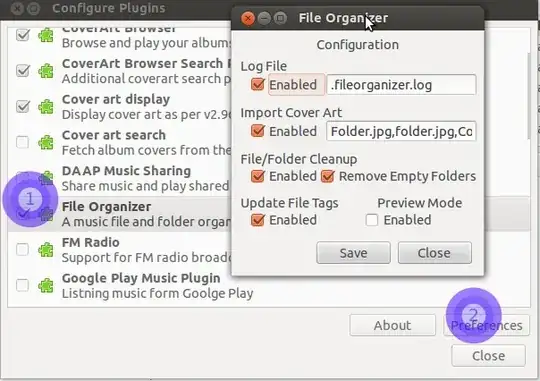Uncheck the Cover art display plugin
This screenshot has width=540, height=381.
[23, 106]
